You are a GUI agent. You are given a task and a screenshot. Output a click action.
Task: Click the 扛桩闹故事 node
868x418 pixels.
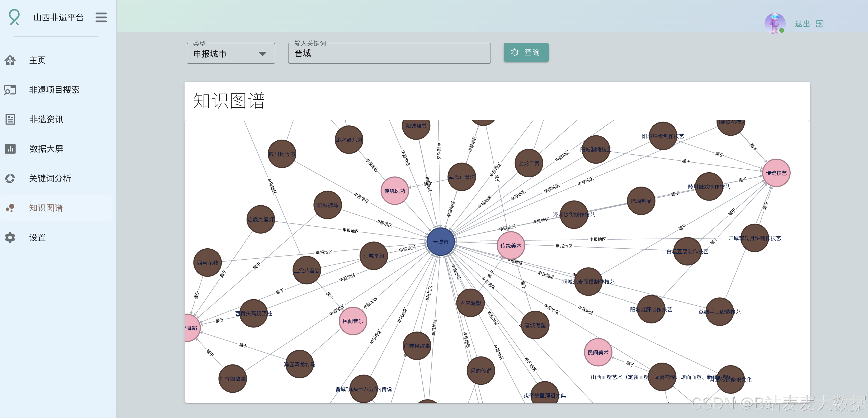coord(233,379)
